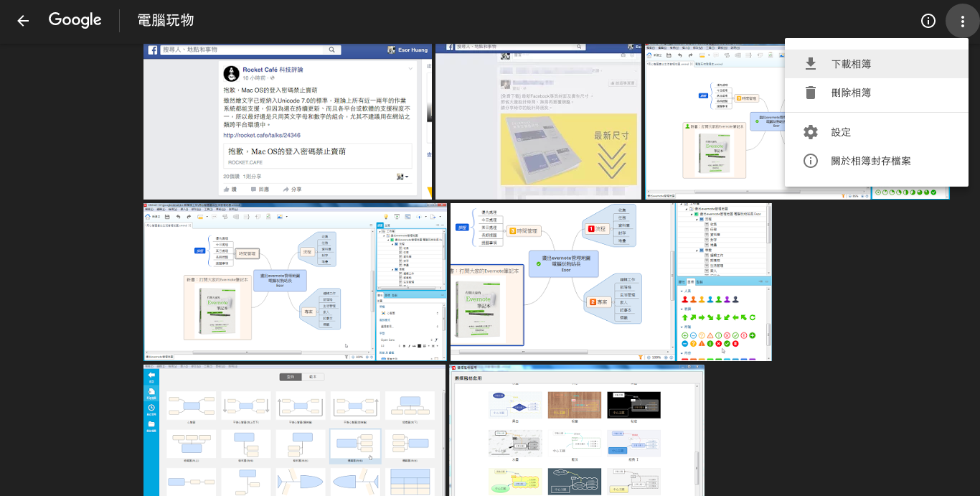Screen dimensions: 980x496
Task: Click the trash can icon in menu
Action: [x=811, y=93]
